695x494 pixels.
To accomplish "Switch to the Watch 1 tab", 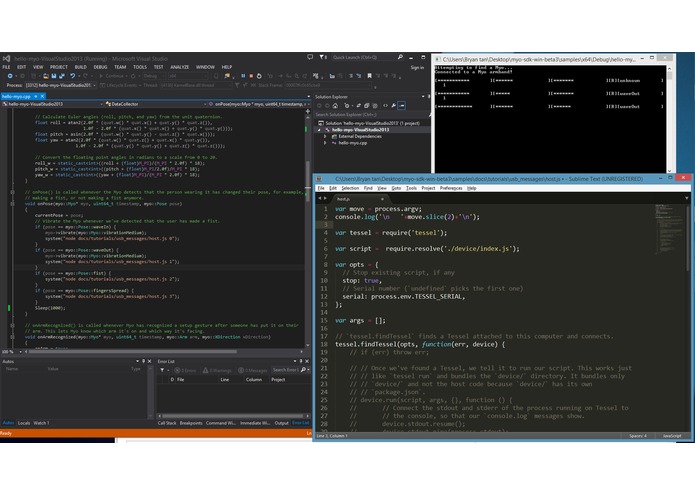I will tap(41, 423).
